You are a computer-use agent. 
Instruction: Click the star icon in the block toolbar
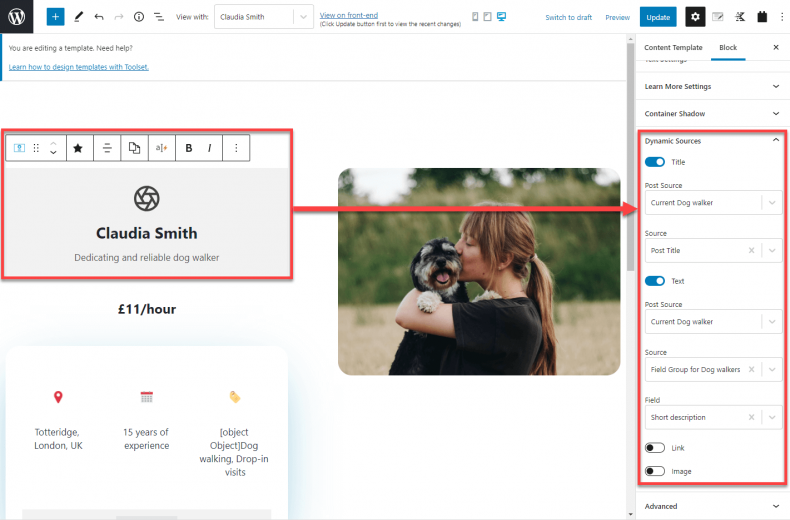[x=78, y=148]
